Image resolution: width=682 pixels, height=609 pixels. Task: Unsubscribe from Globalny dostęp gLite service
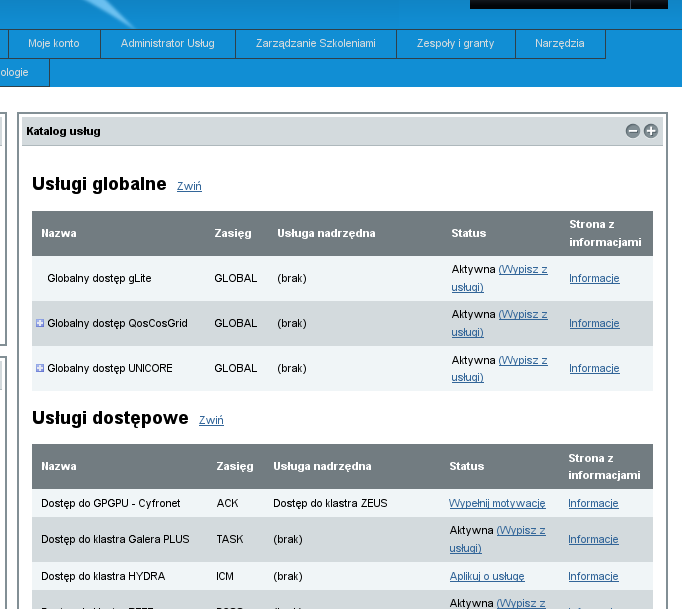coord(499,278)
